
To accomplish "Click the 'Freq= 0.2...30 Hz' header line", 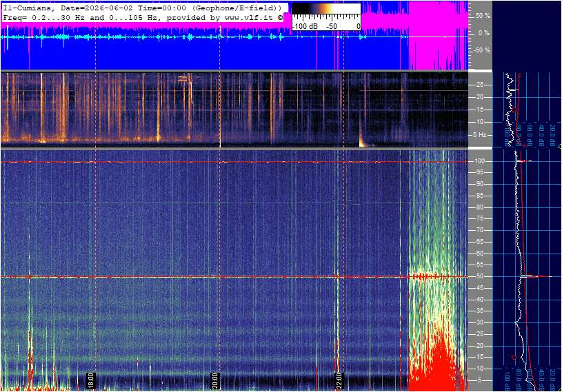I will (143, 17).
